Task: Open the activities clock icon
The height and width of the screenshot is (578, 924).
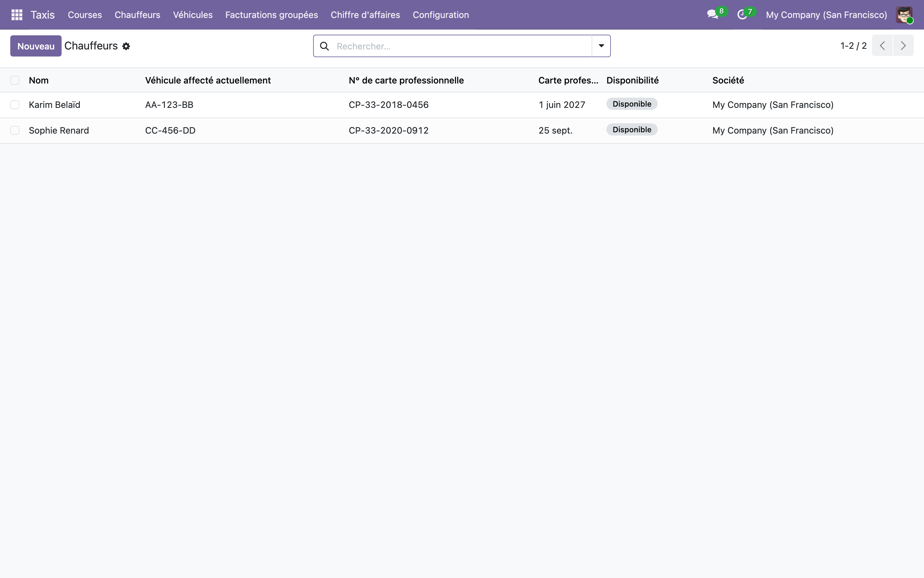Action: [x=742, y=14]
